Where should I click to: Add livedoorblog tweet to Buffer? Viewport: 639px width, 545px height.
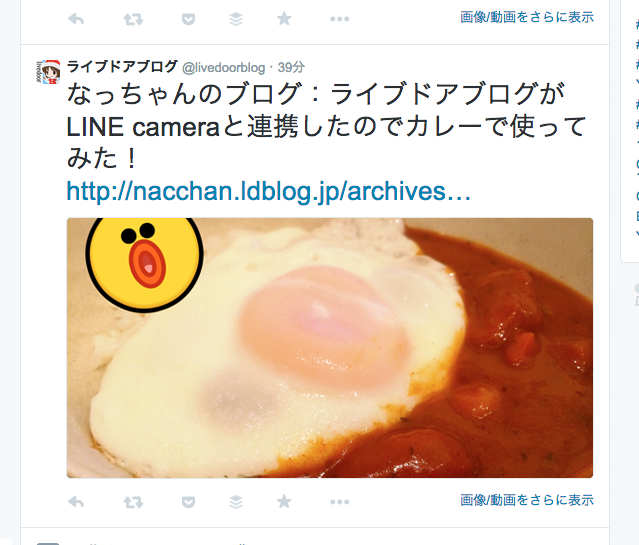coord(236,501)
